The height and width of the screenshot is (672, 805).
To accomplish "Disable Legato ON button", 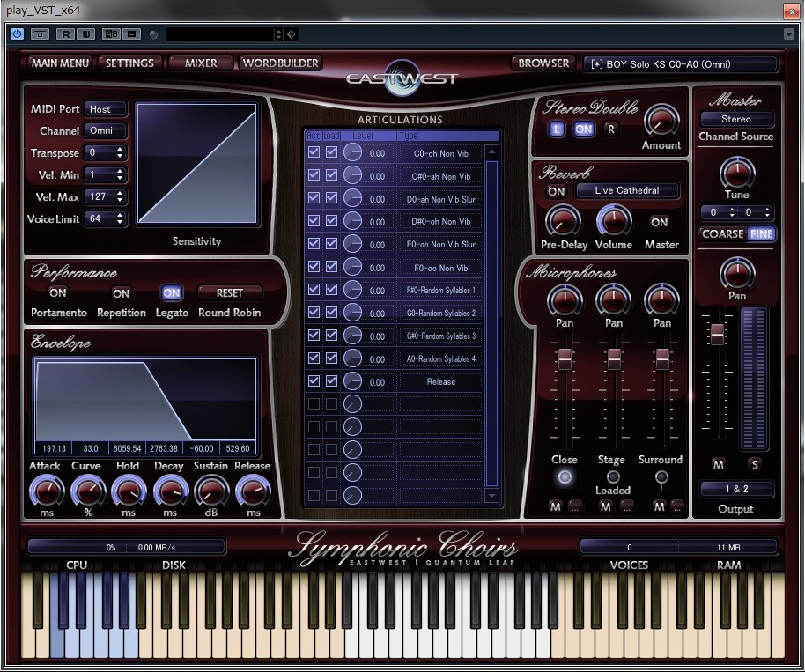I will [172, 292].
